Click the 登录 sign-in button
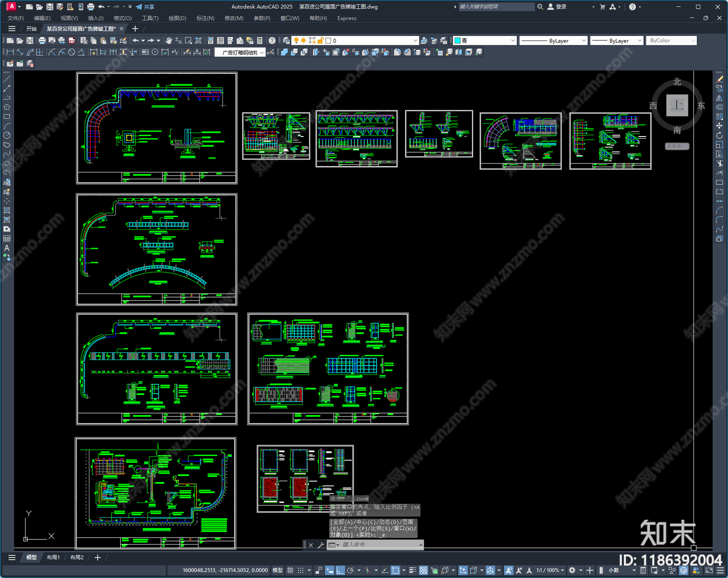Viewport: 728px width, 578px height. 557,7
